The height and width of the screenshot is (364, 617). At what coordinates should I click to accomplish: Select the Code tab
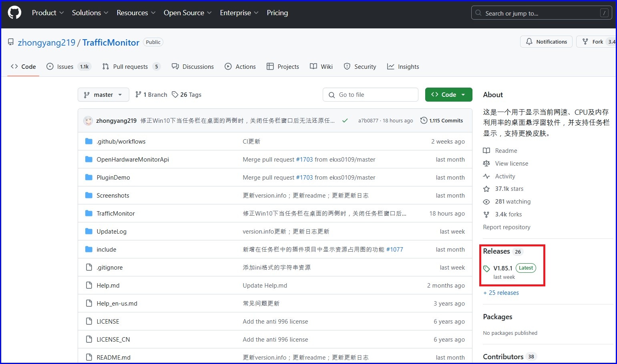(x=23, y=66)
